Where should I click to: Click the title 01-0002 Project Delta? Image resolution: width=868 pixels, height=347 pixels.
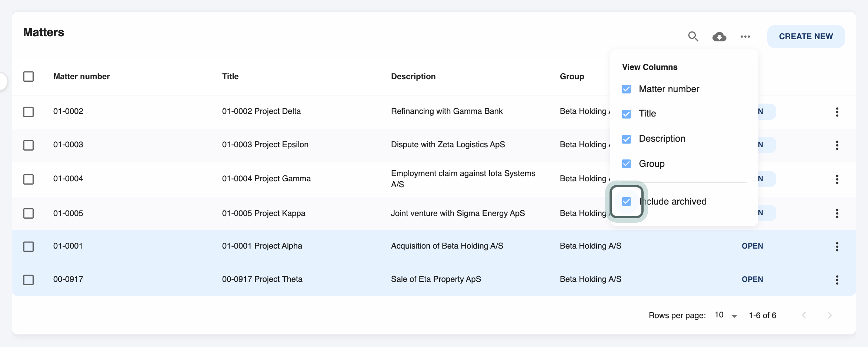coord(261,111)
